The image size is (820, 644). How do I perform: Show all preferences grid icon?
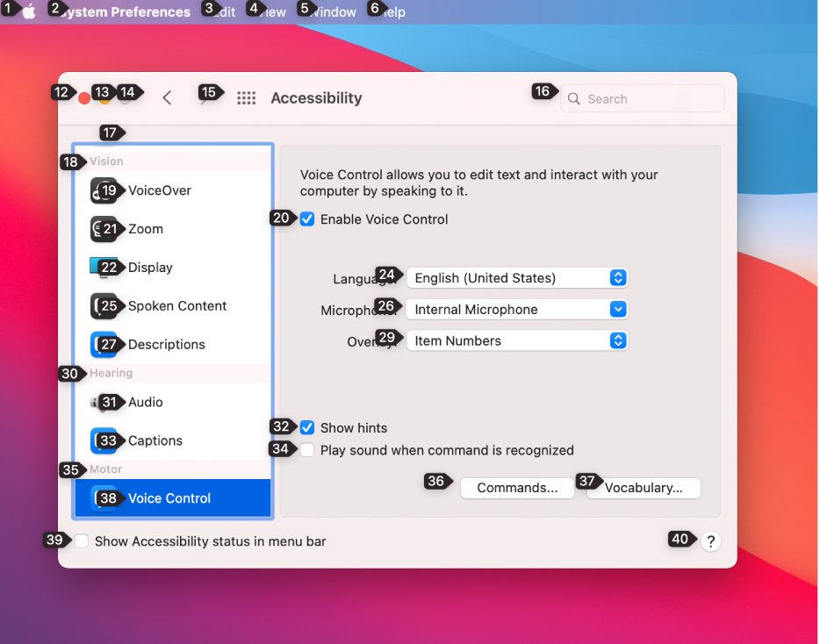(247, 97)
